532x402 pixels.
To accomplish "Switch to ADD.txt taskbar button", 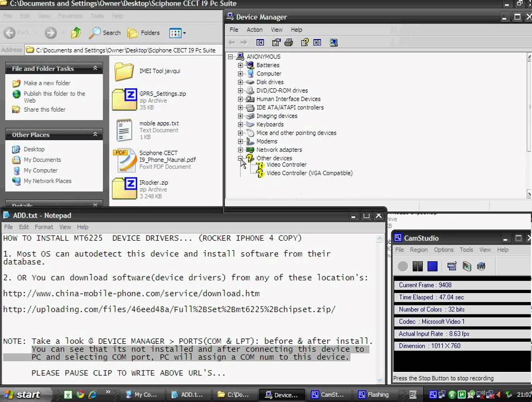I will point(187,395).
